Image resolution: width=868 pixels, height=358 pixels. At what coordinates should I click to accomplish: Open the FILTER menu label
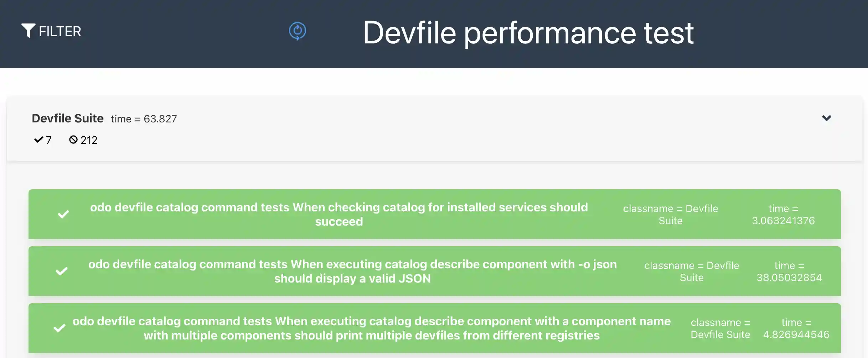pyautogui.click(x=60, y=32)
